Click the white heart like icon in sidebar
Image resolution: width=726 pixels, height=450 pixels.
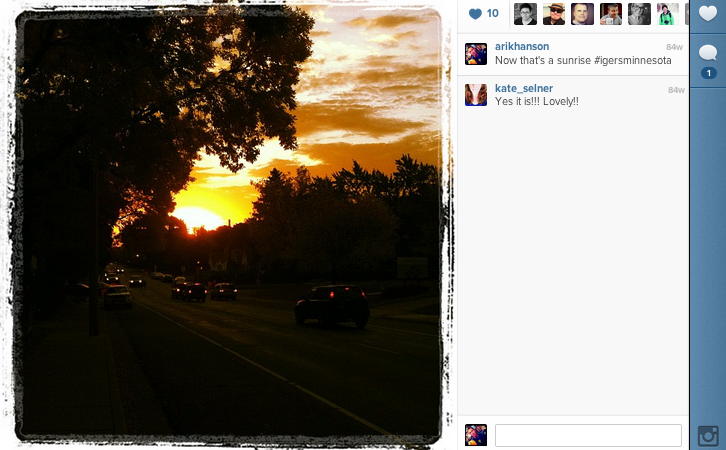point(707,13)
